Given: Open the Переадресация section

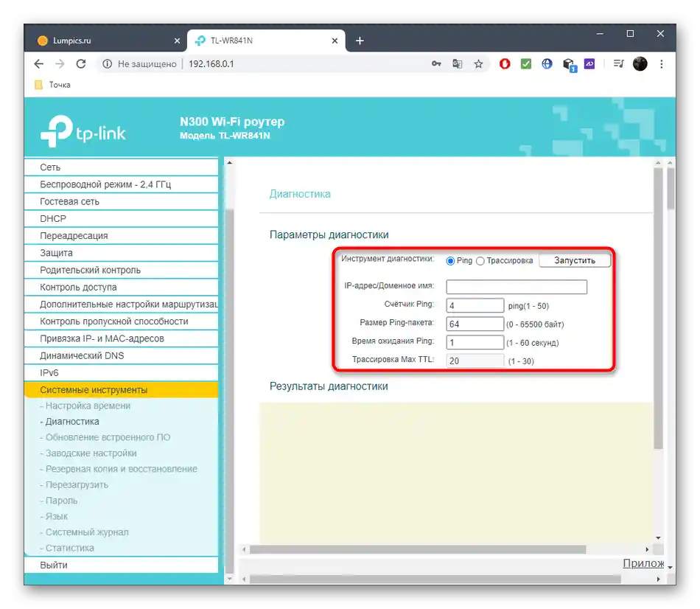Looking at the screenshot, I should (x=122, y=235).
